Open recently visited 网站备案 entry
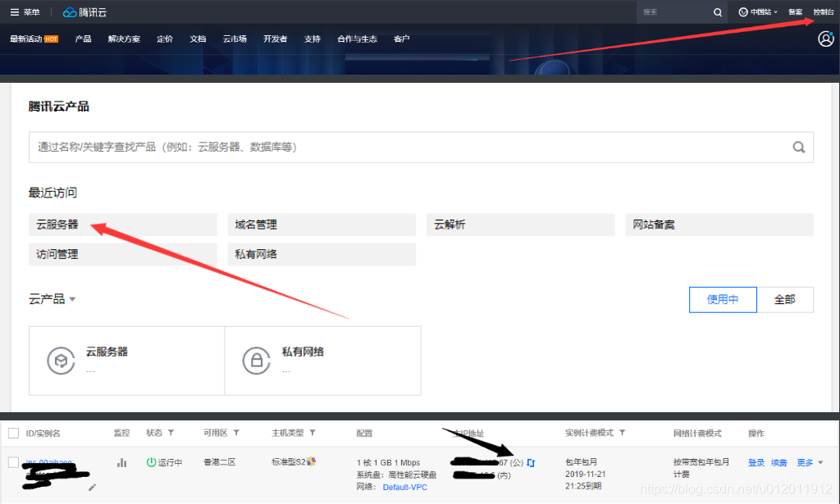The width and height of the screenshot is (840, 504). coord(719,225)
